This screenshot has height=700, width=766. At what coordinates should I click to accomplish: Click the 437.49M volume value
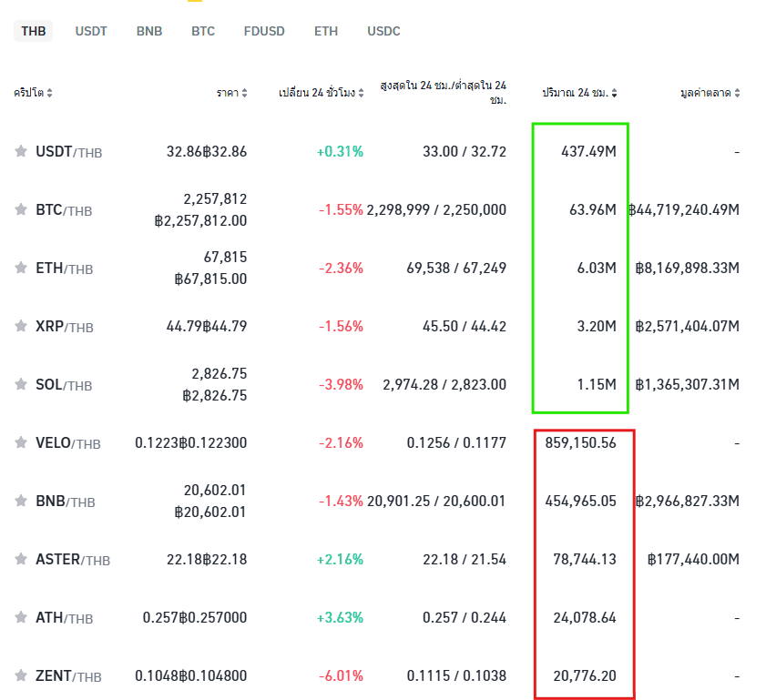tap(588, 151)
